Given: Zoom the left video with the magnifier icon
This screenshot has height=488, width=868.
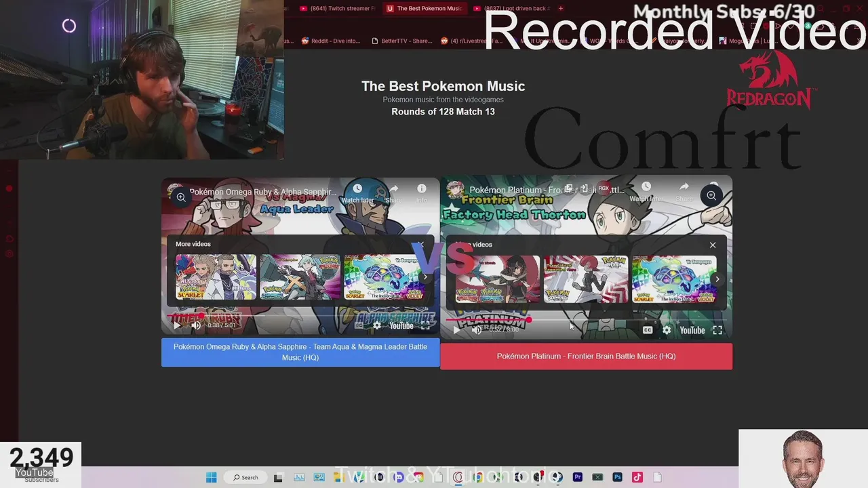Looking at the screenshot, I should pos(181,197).
